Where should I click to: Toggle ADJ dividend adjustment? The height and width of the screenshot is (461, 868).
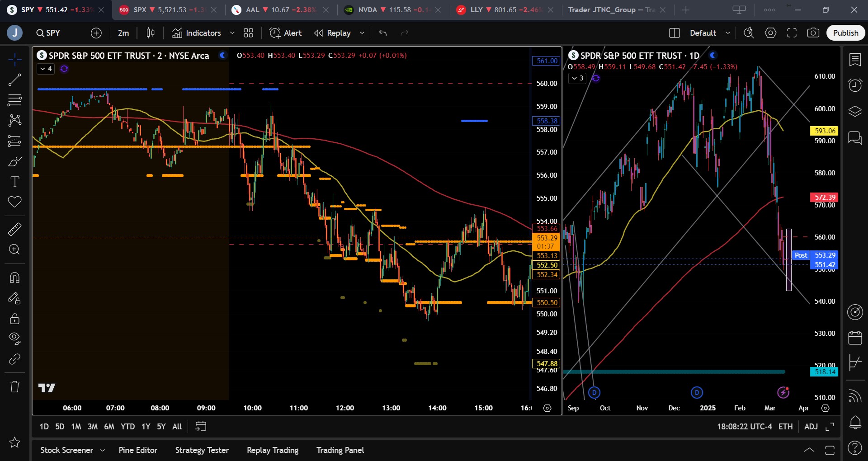(811, 427)
